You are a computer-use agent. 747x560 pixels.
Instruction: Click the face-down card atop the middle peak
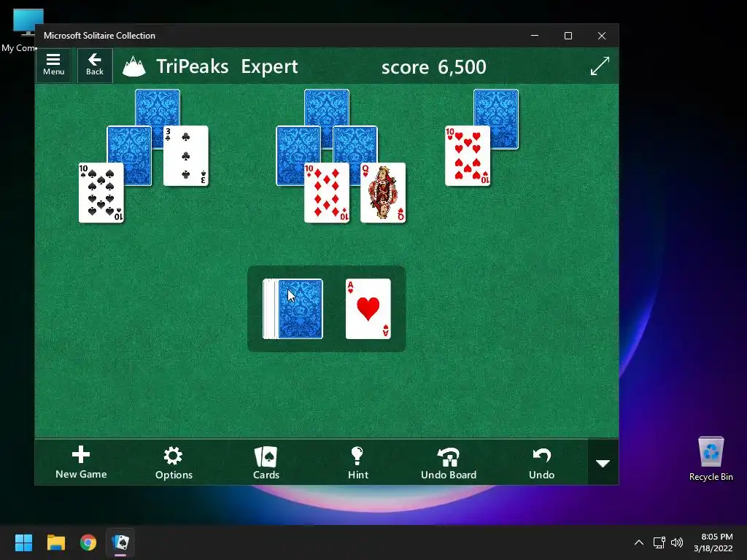[x=327, y=107]
